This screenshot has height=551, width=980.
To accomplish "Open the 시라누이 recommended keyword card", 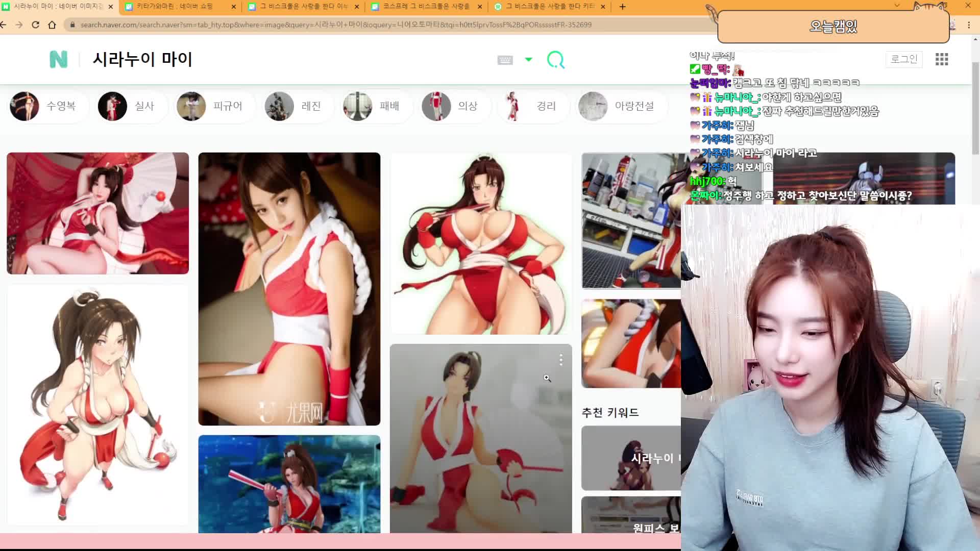I will [x=631, y=458].
